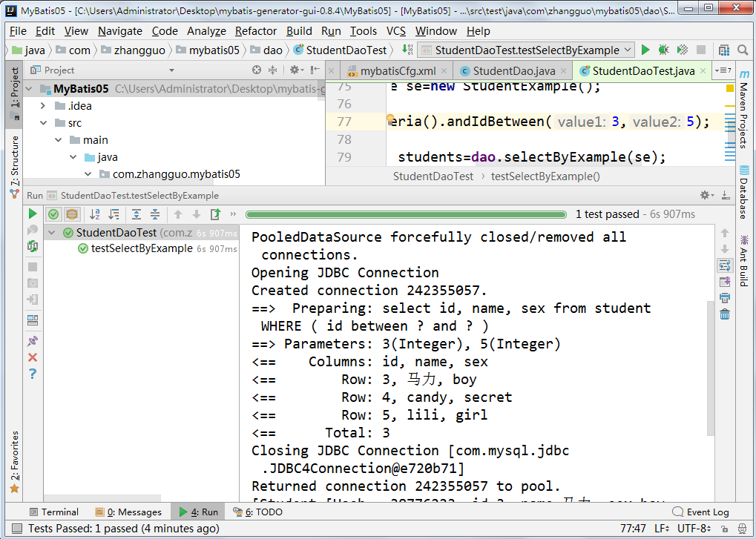The width and height of the screenshot is (756, 539).
Task: Show hidden editor tabs list
Action: (723, 70)
